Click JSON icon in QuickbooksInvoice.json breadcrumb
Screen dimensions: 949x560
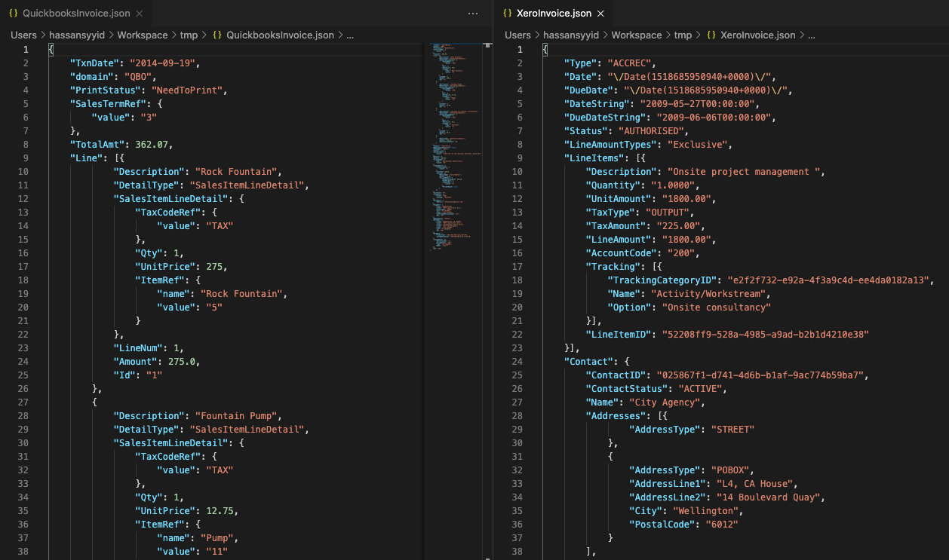pyautogui.click(x=217, y=35)
